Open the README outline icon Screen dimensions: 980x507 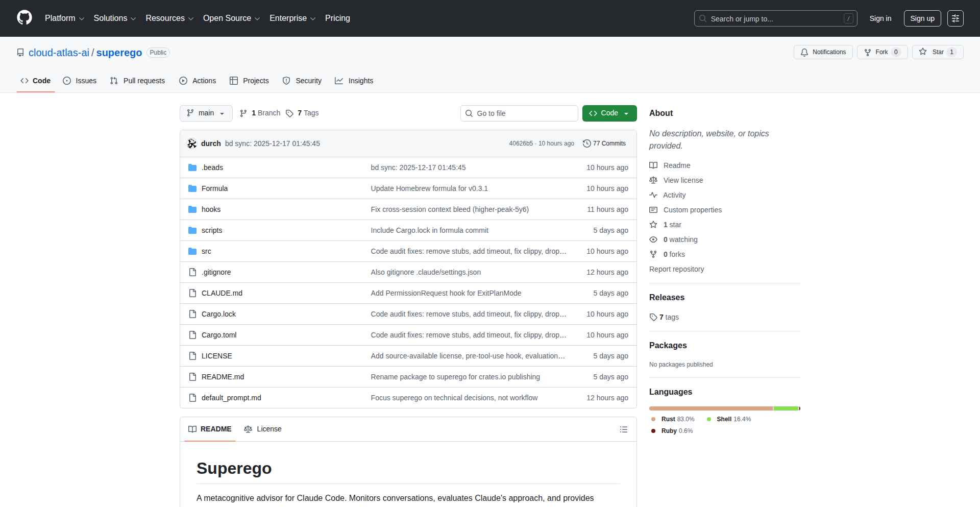pyautogui.click(x=623, y=429)
